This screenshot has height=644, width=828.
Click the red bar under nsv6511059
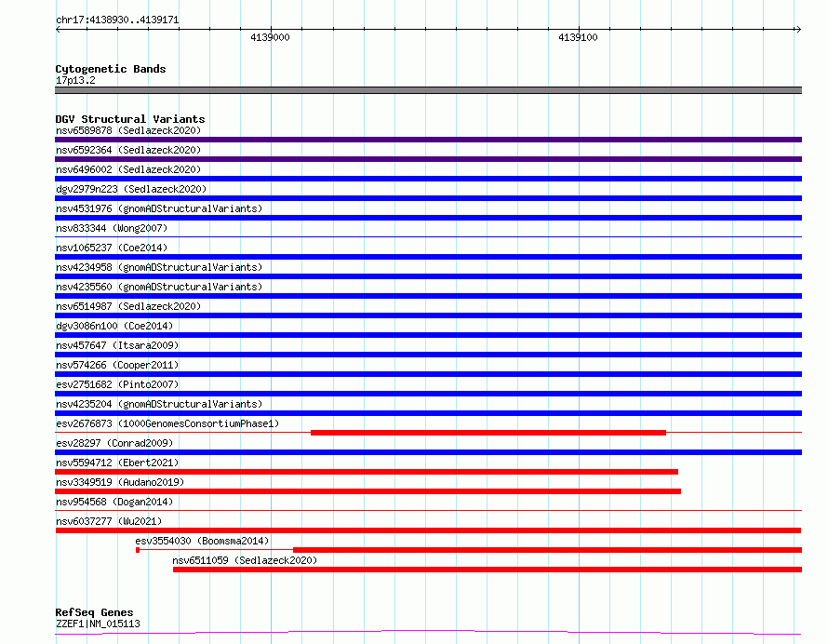[x=487, y=570]
